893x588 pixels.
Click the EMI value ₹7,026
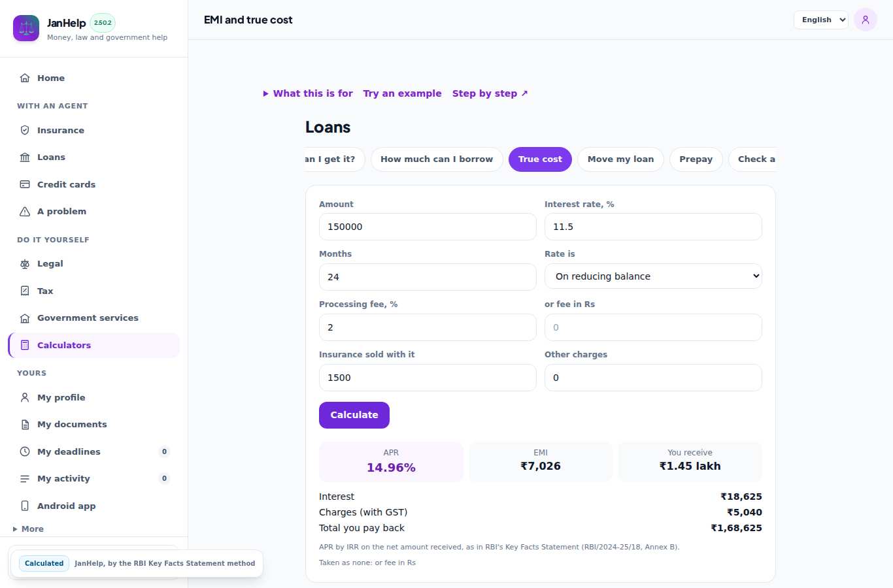click(x=541, y=466)
